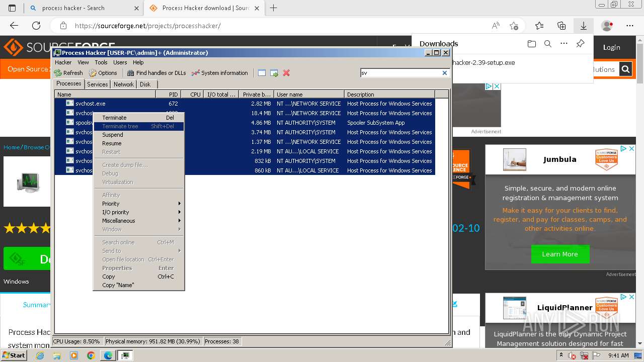
Task: Click the Windows Start button
Action: coord(15,355)
